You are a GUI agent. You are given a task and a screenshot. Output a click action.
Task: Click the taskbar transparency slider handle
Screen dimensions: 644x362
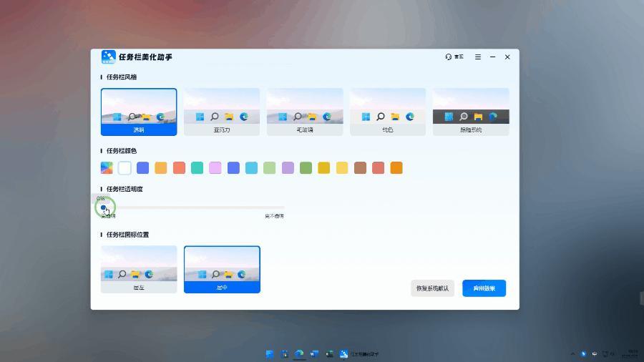pyautogui.click(x=104, y=208)
